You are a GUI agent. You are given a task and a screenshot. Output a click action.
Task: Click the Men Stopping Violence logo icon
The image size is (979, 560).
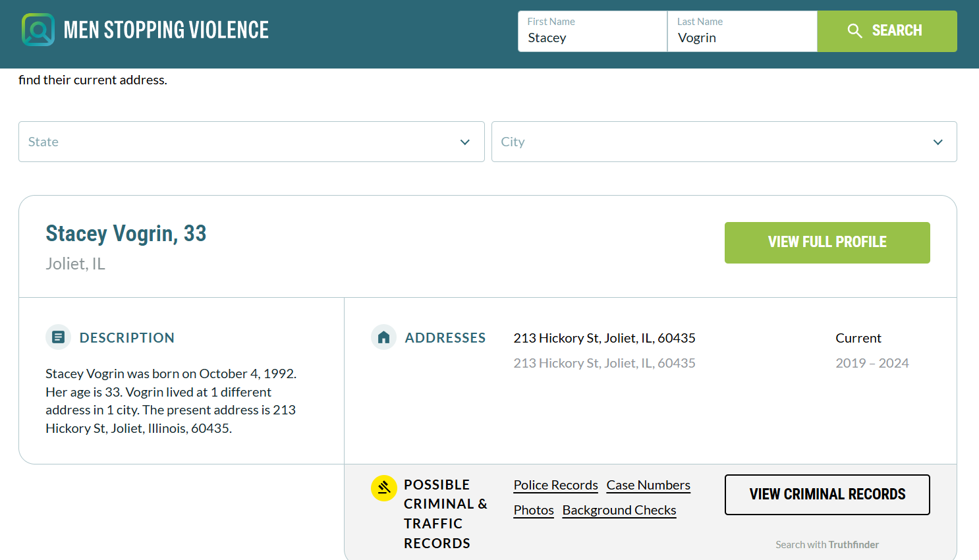(38, 30)
